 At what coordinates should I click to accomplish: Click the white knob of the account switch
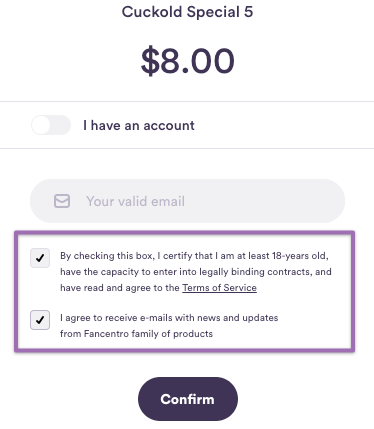pyautogui.click(x=41, y=125)
